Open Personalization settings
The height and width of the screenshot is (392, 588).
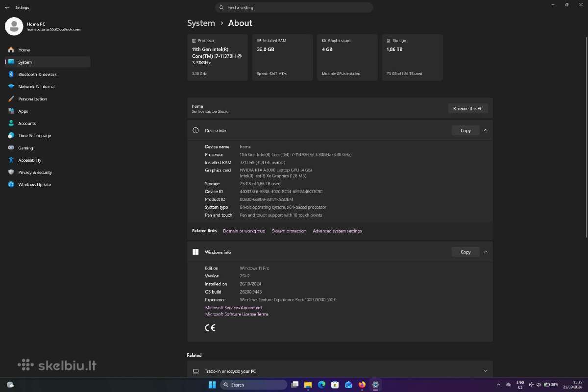pos(47,99)
